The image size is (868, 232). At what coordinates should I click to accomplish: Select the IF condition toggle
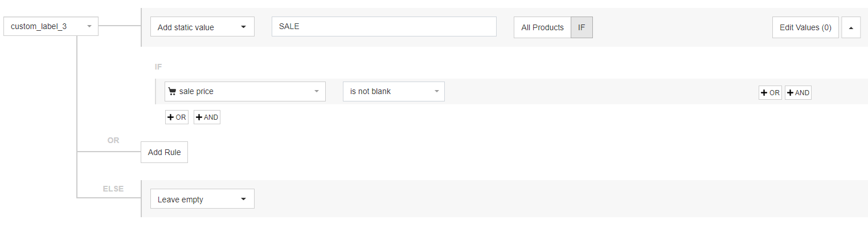[x=582, y=27]
